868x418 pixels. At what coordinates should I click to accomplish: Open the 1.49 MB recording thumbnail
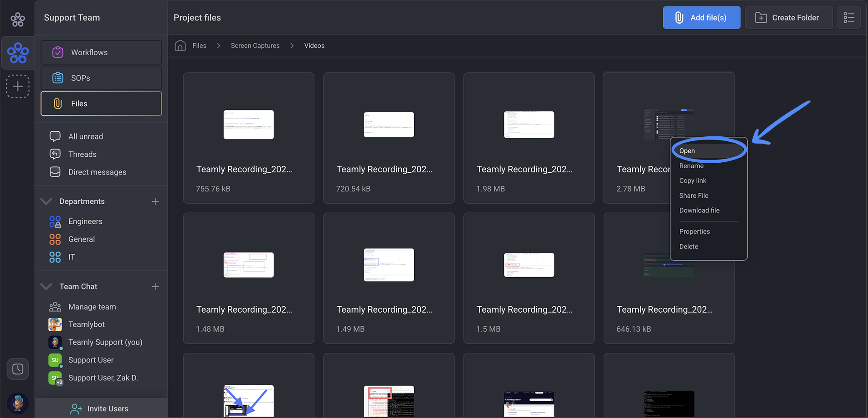click(389, 265)
